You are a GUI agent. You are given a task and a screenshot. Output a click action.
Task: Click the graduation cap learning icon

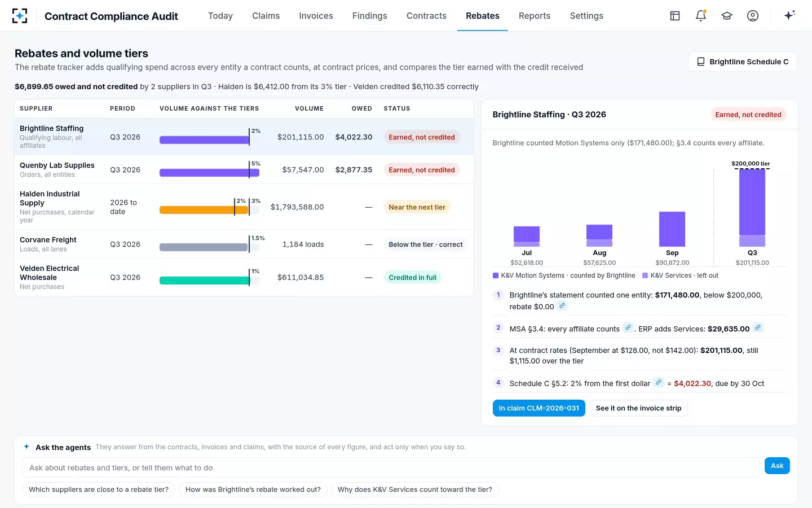(727, 16)
